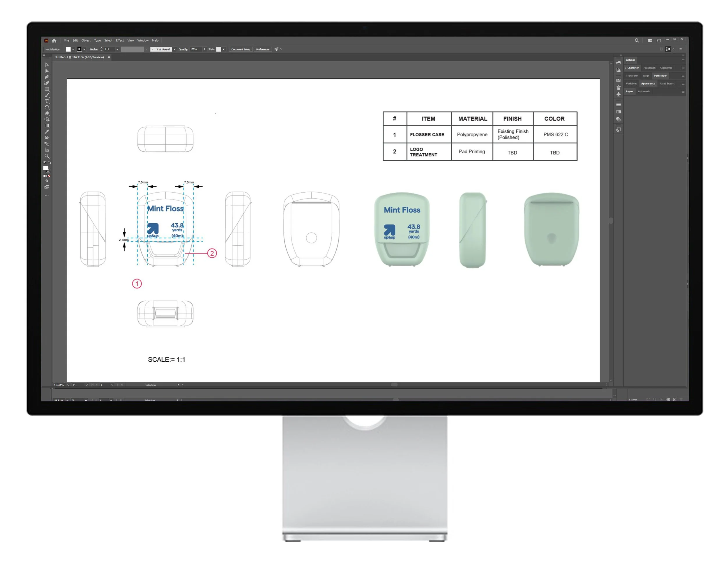728x563 pixels.
Task: Open the Symbols panel club icon
Action: click(618, 94)
